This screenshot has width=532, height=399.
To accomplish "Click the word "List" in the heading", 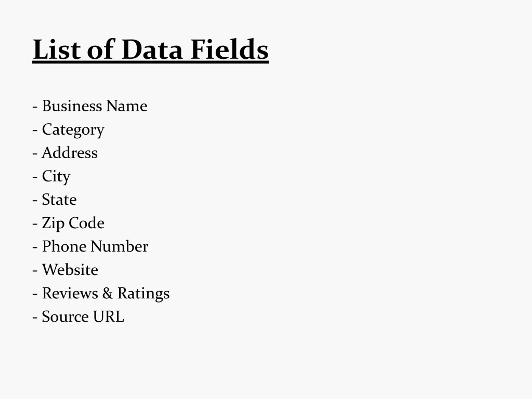I will (x=57, y=49).
